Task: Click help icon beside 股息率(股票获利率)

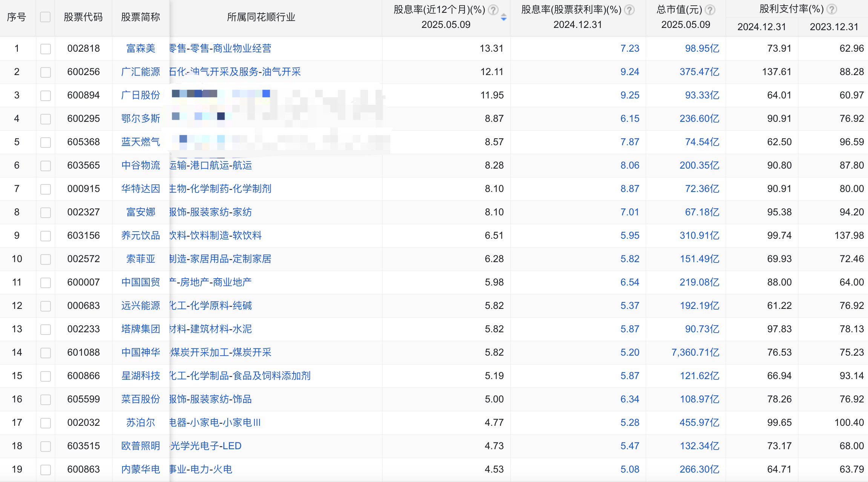Action: (629, 9)
